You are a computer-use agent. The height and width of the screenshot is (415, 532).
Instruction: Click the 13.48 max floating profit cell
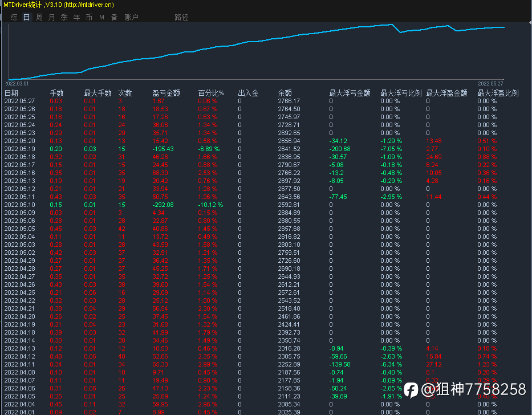(434, 141)
